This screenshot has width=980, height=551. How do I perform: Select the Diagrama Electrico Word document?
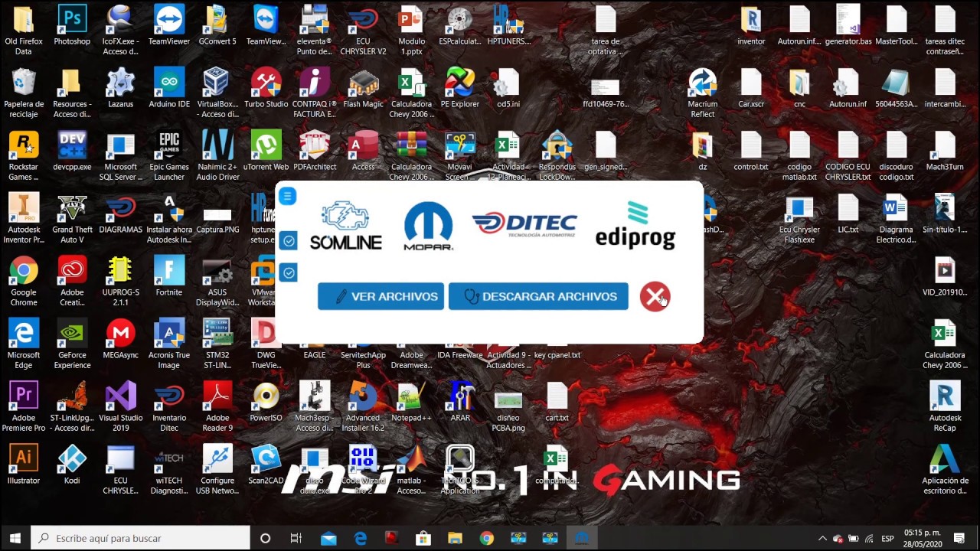tap(896, 219)
